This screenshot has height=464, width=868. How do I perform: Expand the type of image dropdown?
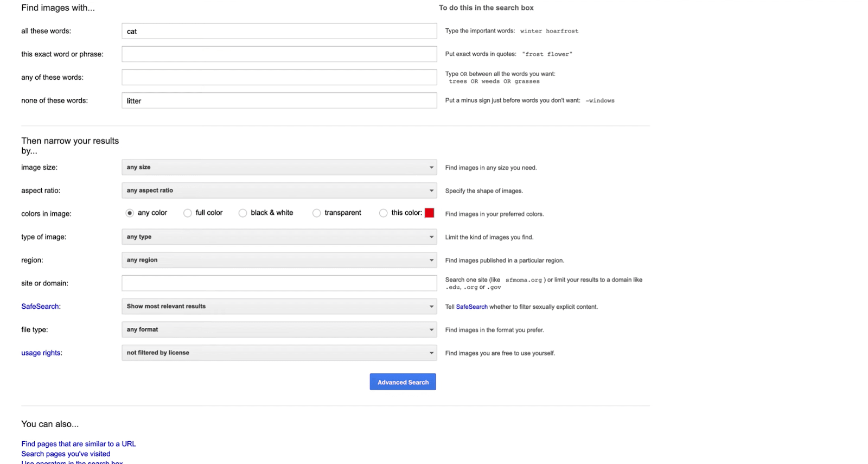(x=279, y=237)
